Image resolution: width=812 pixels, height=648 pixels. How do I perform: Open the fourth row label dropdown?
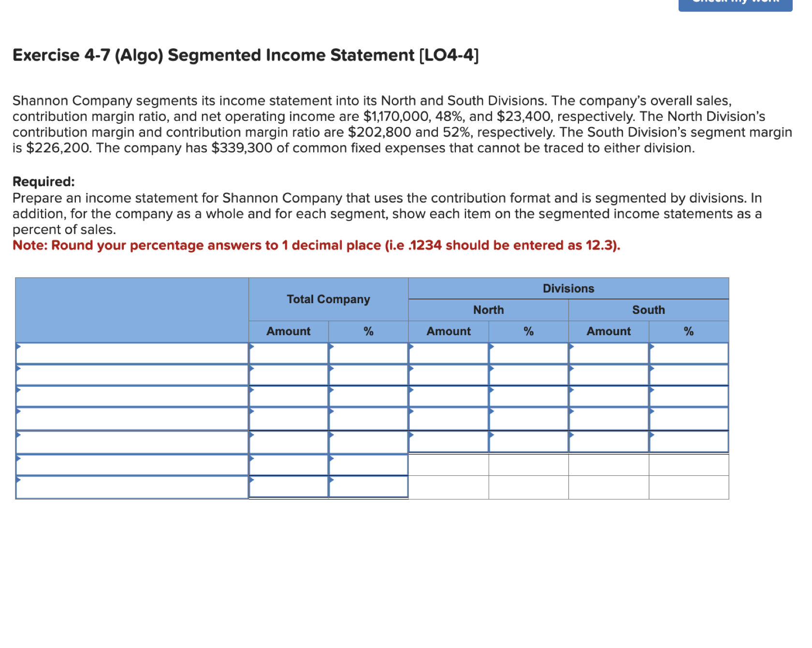[130, 419]
